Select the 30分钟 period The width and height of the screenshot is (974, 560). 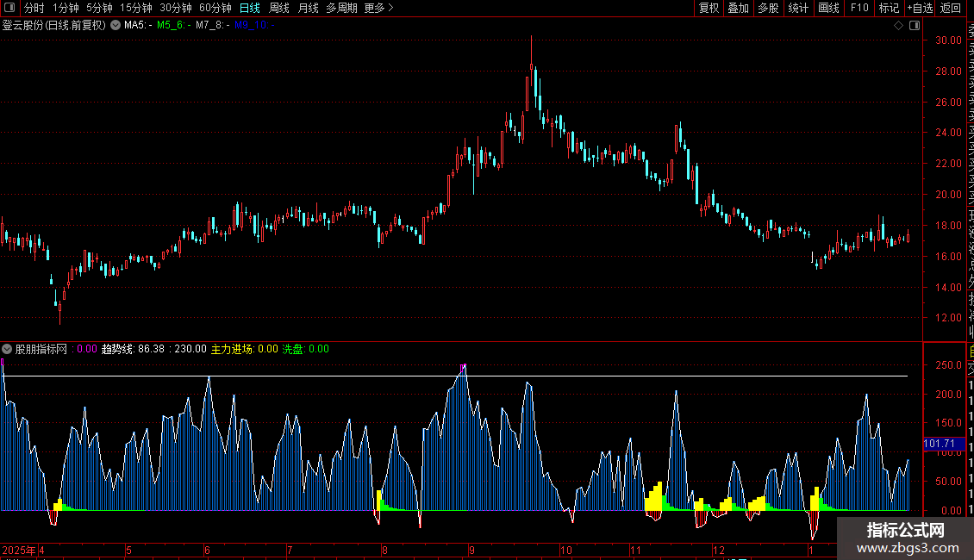click(175, 8)
